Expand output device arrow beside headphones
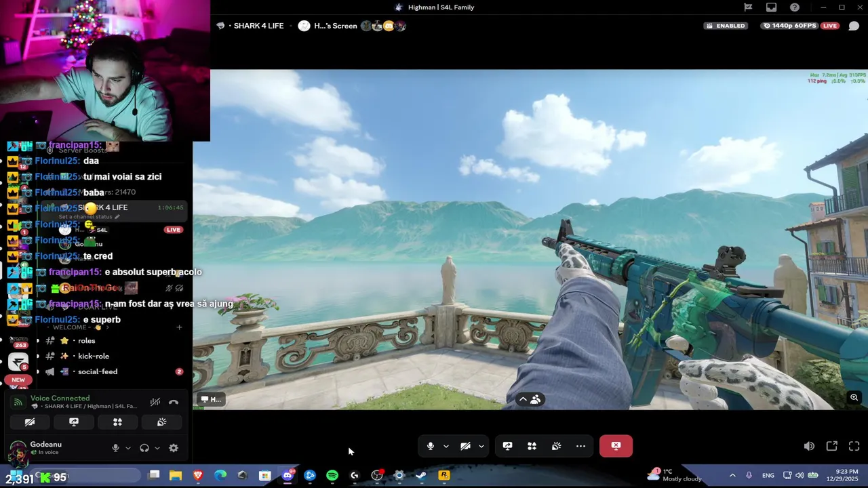Viewport: 868px width, 488px height. tap(157, 448)
